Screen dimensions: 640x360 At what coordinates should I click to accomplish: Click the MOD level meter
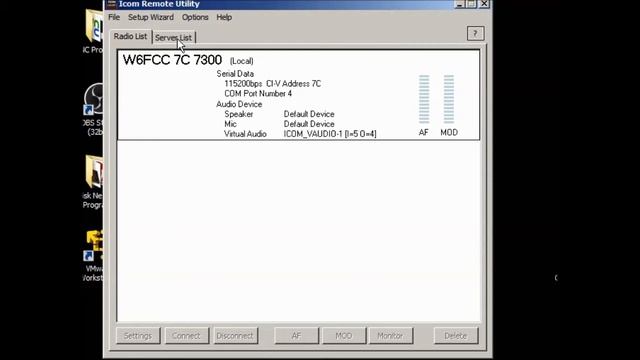coord(449,99)
